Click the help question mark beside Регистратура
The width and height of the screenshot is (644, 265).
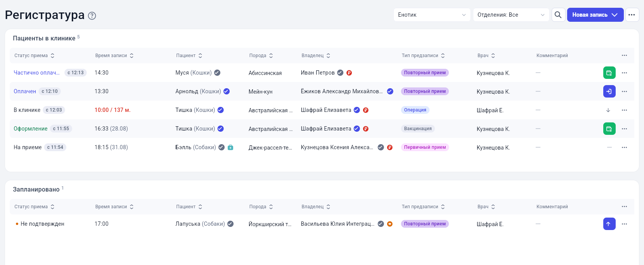click(92, 16)
